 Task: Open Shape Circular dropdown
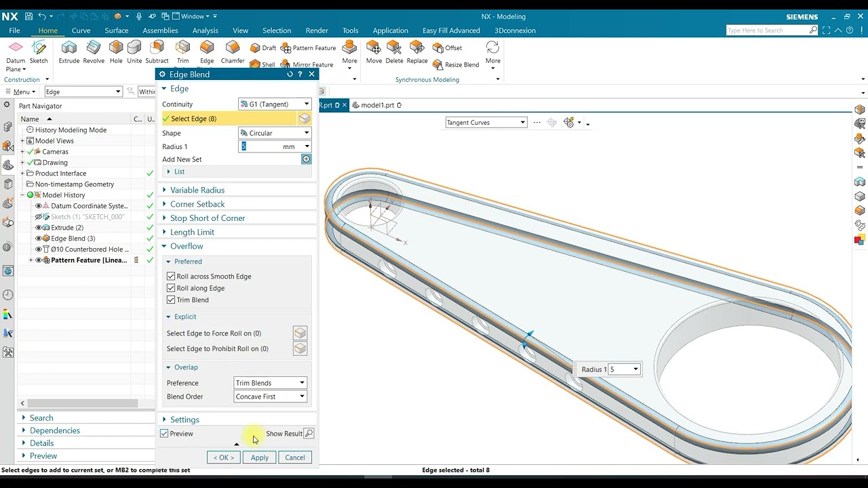(x=275, y=133)
